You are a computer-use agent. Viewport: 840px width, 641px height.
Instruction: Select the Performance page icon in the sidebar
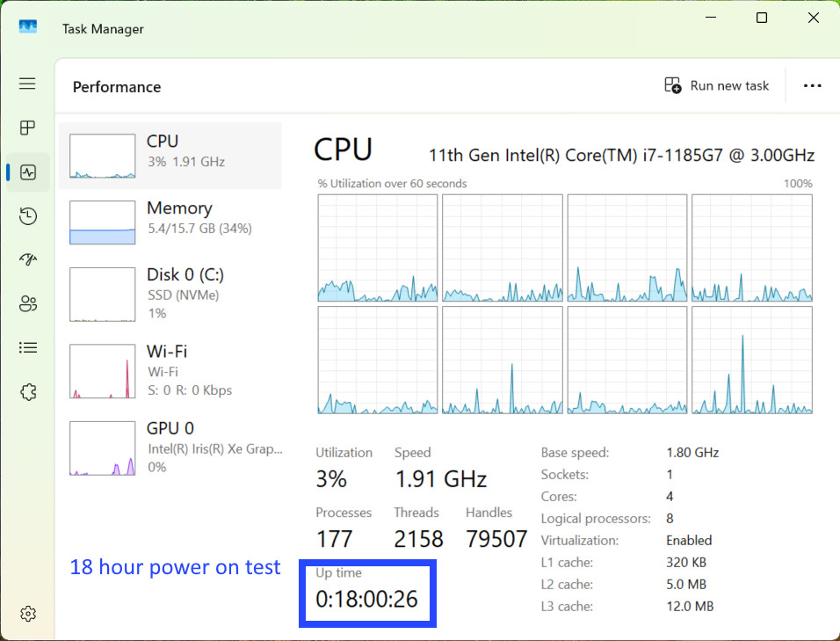28,172
